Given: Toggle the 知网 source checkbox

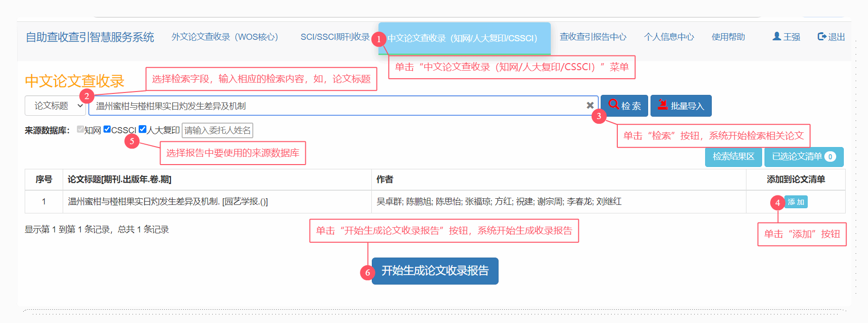Looking at the screenshot, I should pos(81,129).
